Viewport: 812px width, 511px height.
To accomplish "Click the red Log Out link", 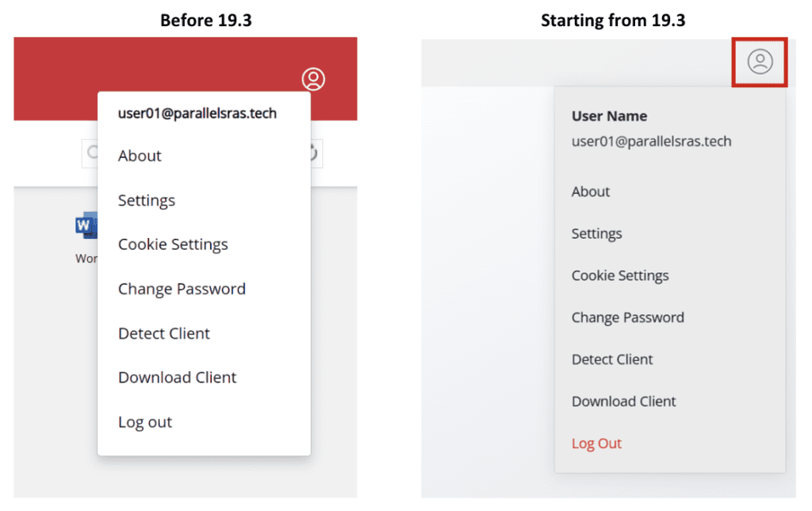I will tap(596, 444).
